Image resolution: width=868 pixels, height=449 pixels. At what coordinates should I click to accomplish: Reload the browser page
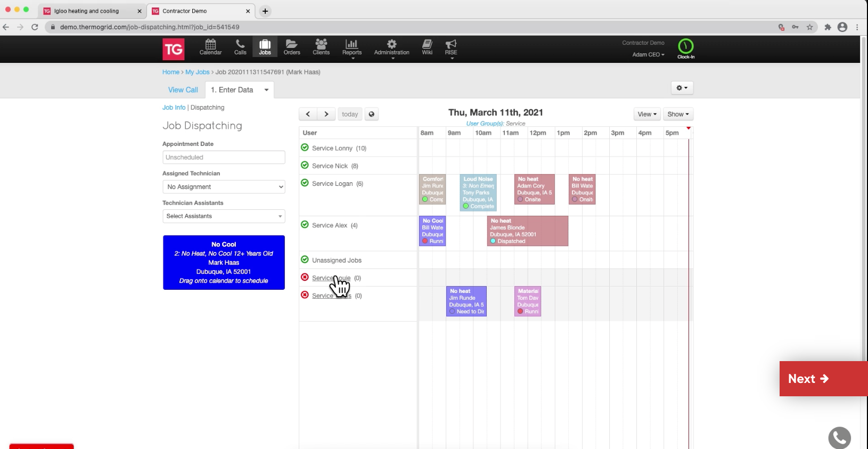tap(35, 27)
